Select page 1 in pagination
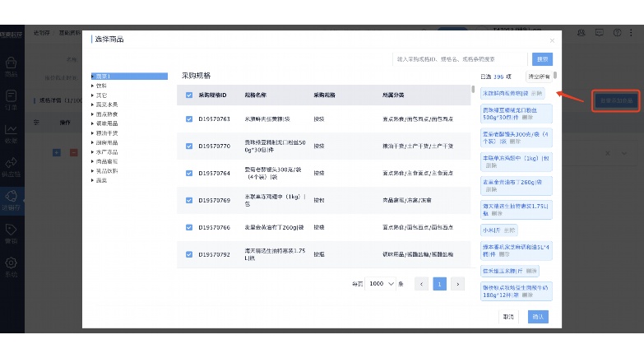Viewport: 644px width, 358px height. [439, 284]
